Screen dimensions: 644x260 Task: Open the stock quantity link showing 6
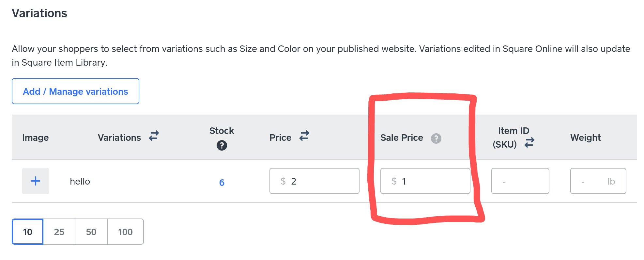pos(222,182)
